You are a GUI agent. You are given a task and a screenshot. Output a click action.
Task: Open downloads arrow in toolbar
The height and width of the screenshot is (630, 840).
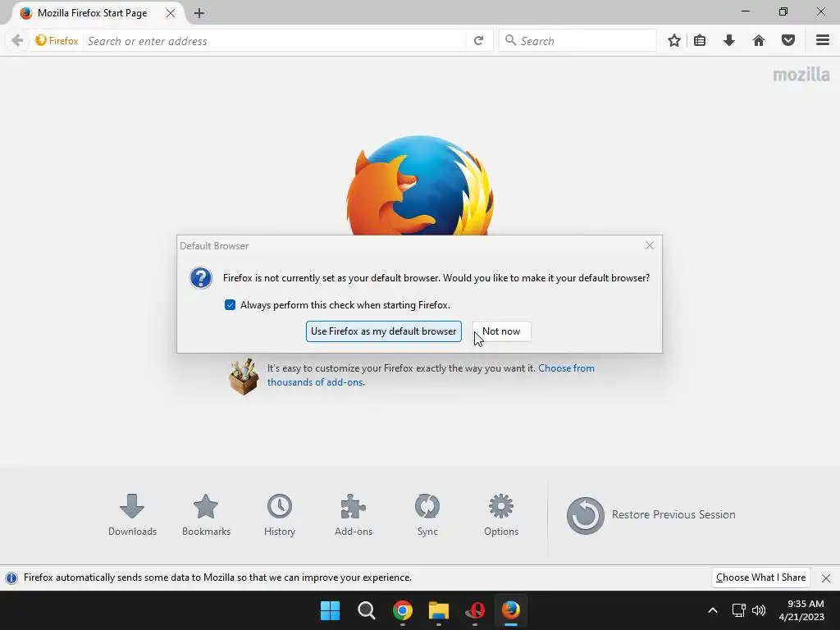728,41
